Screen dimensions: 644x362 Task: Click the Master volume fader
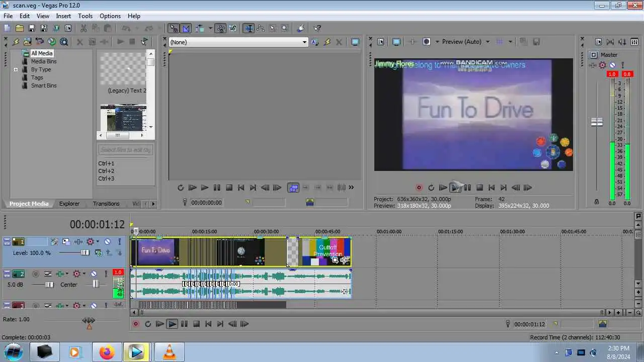(x=597, y=122)
